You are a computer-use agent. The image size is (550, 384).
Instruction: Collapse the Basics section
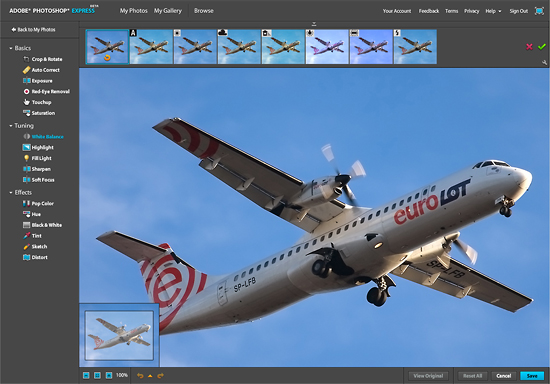click(x=11, y=48)
